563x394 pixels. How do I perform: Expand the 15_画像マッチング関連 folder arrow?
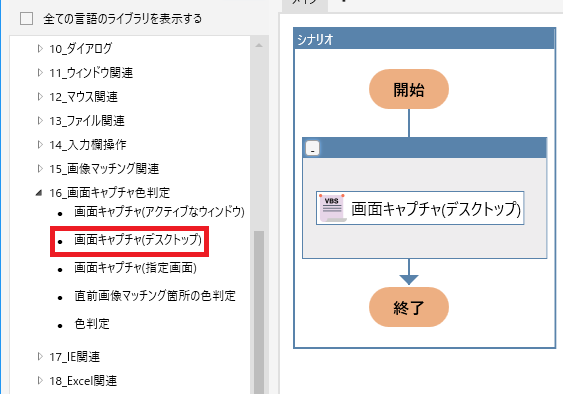coord(40,168)
